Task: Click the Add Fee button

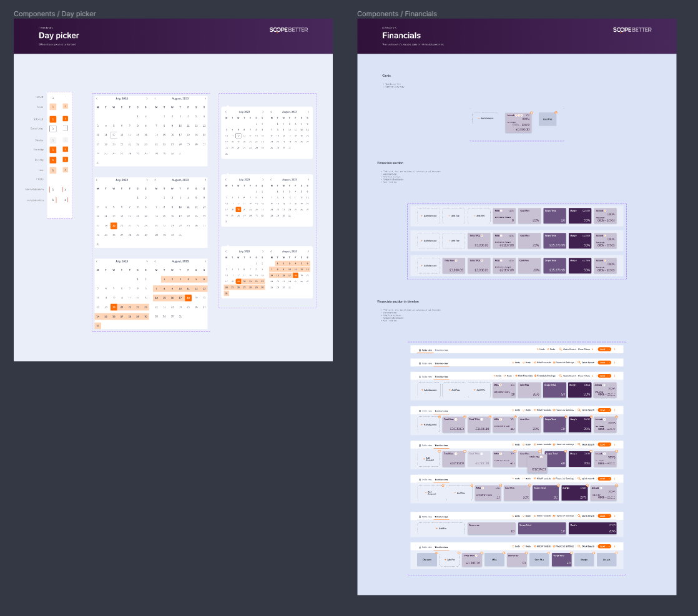Action: coord(453,217)
